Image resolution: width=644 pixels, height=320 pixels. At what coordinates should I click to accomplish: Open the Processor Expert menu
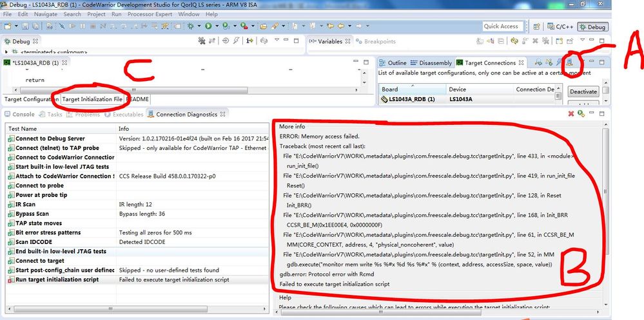coord(151,14)
